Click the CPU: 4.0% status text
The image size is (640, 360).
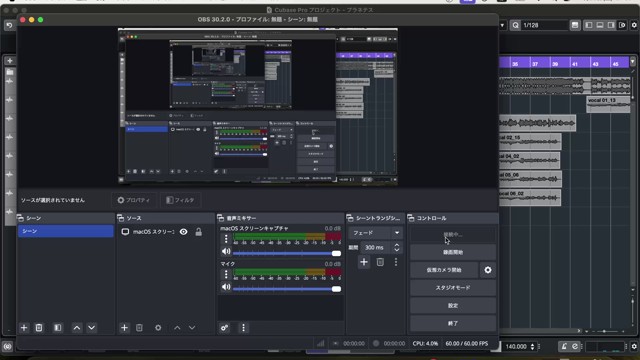coord(425,344)
